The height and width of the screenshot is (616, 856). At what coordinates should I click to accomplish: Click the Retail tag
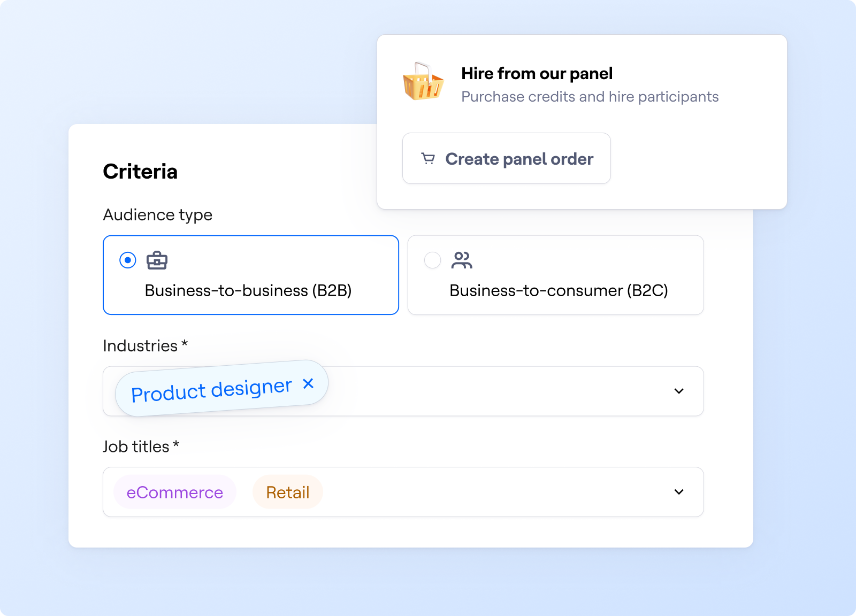tap(288, 492)
